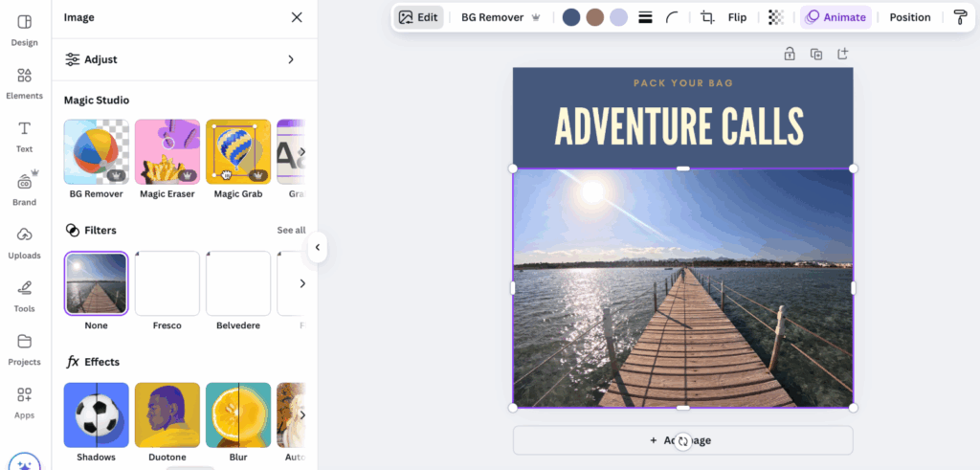
Task: Show more effects with arrow
Action: [301, 415]
